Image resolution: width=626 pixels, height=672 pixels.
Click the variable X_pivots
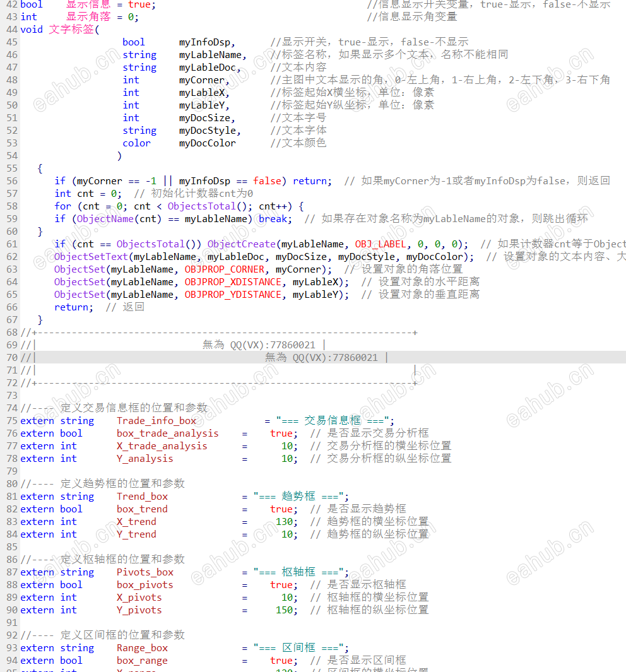point(139,598)
